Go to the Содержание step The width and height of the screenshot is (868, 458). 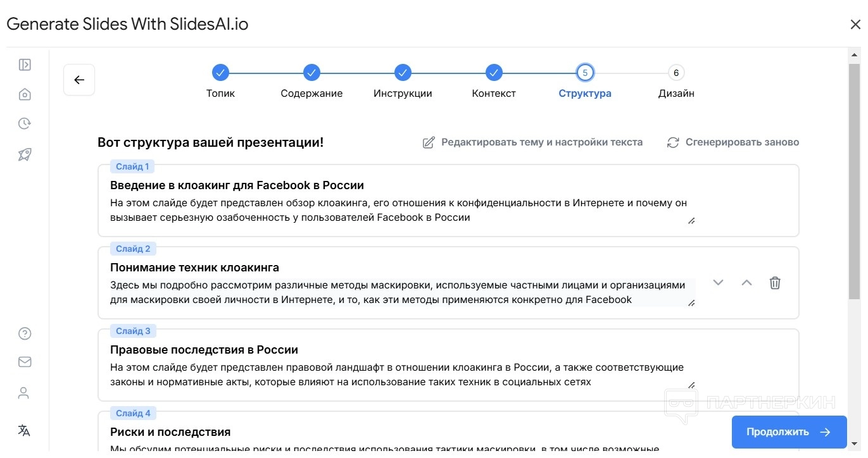[311, 82]
